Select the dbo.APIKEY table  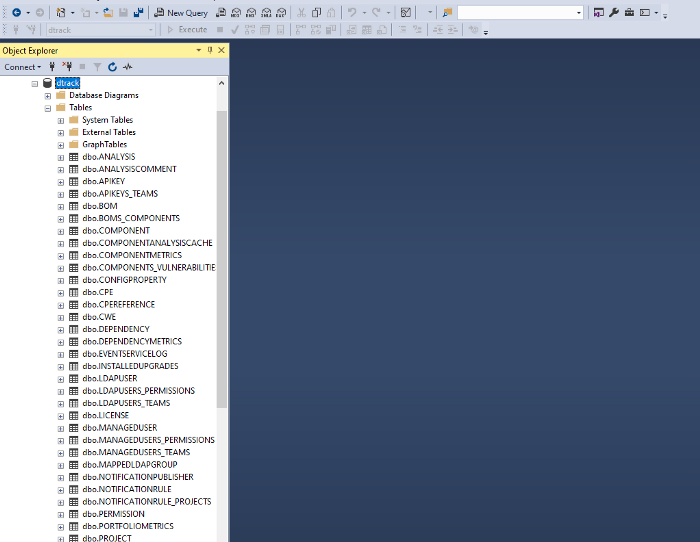point(104,181)
